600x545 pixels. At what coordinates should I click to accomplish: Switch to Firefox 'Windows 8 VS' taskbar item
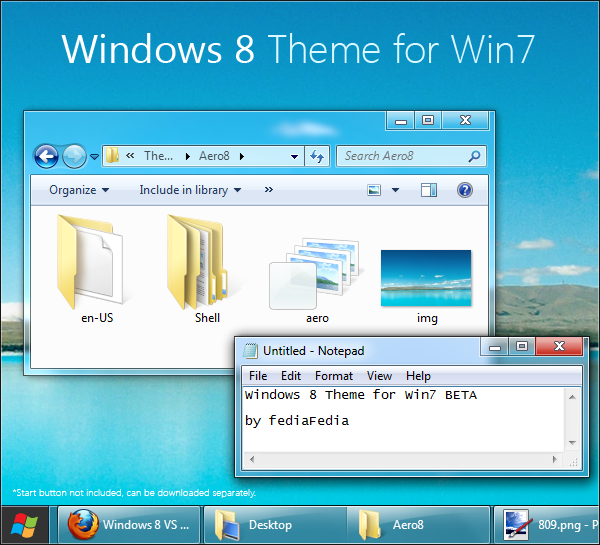click(x=129, y=525)
